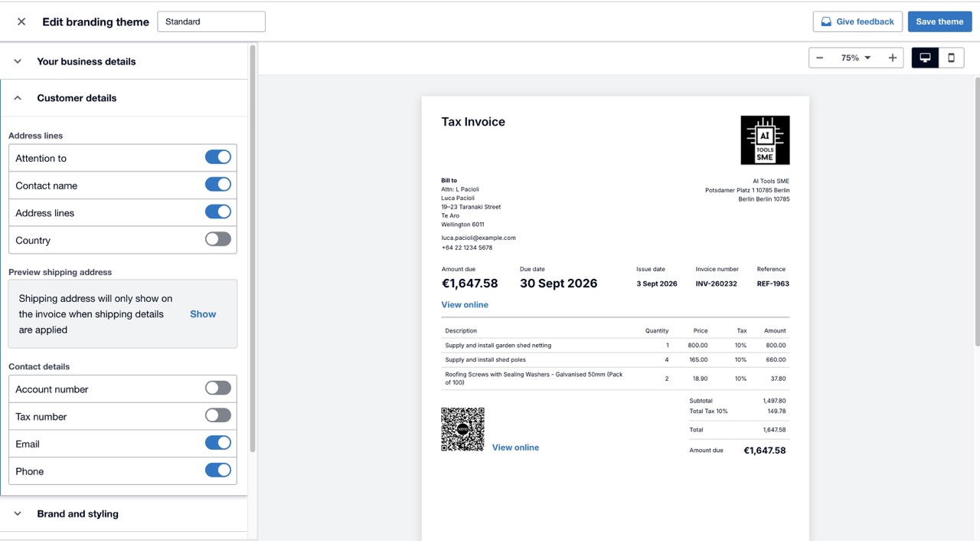Click the theme name field containing Standard

(x=211, y=21)
